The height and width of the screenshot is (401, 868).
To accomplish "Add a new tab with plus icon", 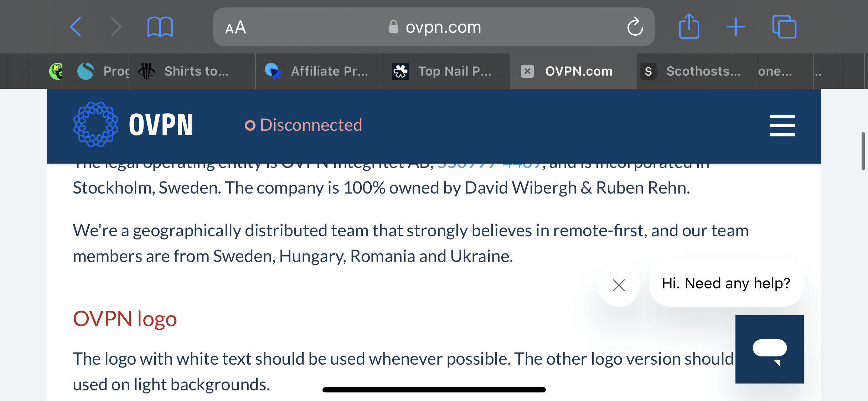I will [x=736, y=27].
